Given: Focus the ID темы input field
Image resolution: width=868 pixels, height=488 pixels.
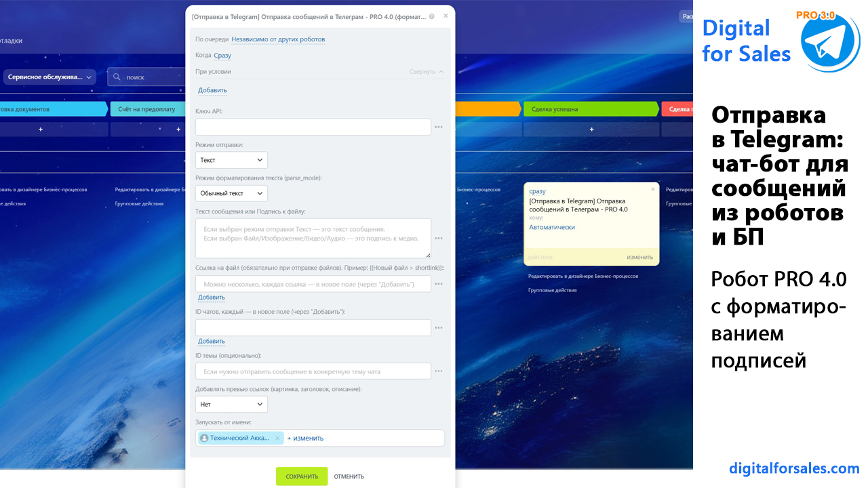Looking at the screenshot, I should [313, 371].
